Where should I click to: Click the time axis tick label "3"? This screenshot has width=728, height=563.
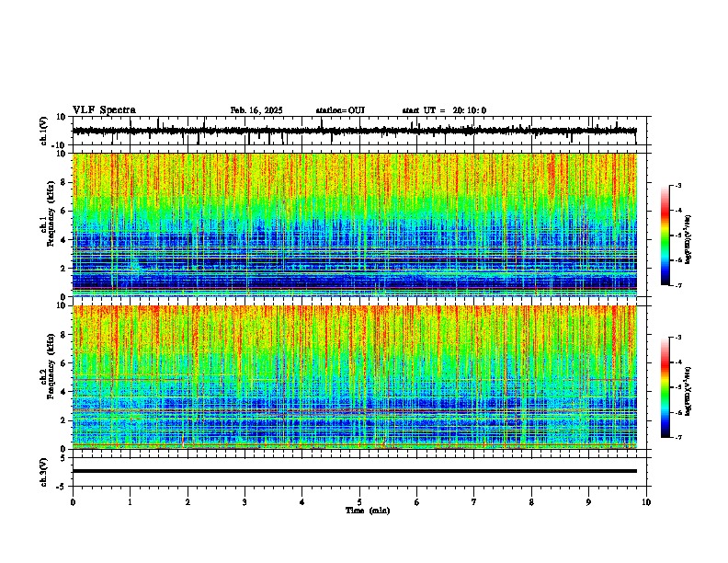[245, 502]
